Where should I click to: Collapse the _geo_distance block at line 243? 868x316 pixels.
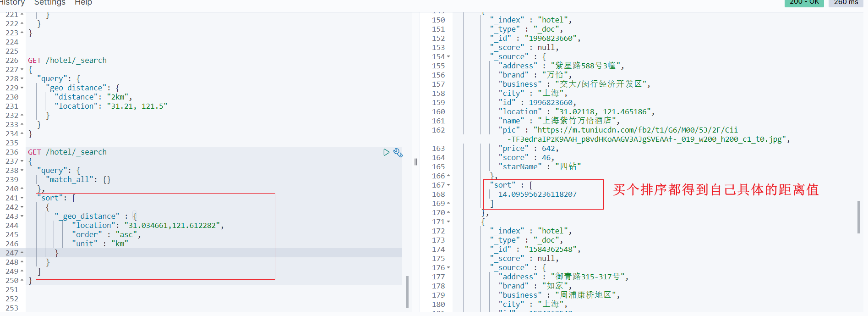22,216
